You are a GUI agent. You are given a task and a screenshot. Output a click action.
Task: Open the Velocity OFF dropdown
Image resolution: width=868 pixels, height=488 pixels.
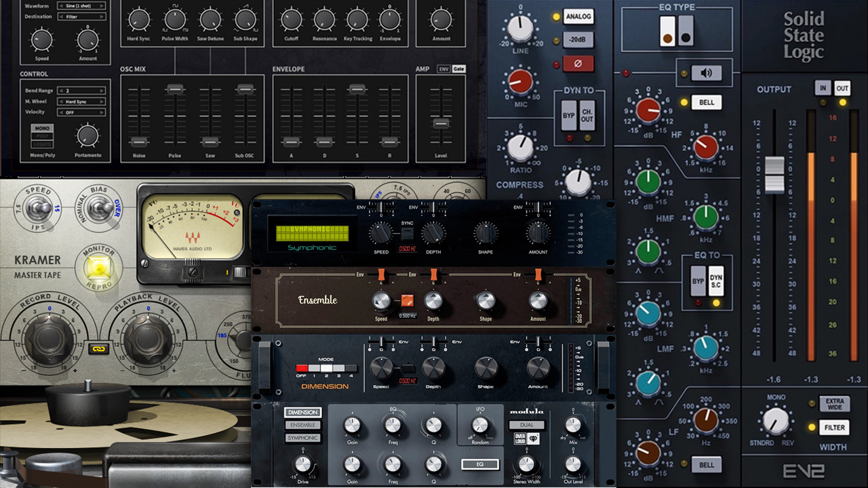[x=81, y=112]
